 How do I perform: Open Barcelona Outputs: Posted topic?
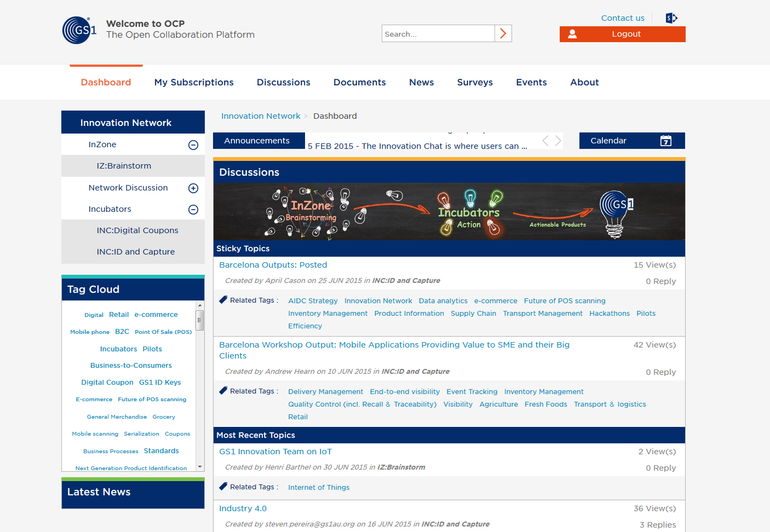(x=273, y=265)
